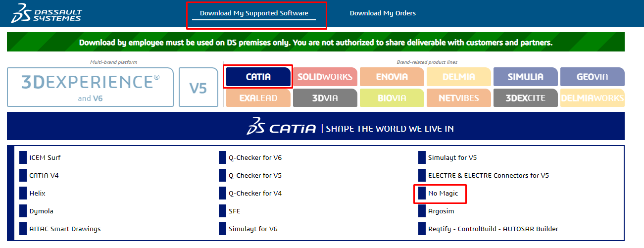Open Download My Supported Software tab
644x248 pixels.
[x=254, y=13]
